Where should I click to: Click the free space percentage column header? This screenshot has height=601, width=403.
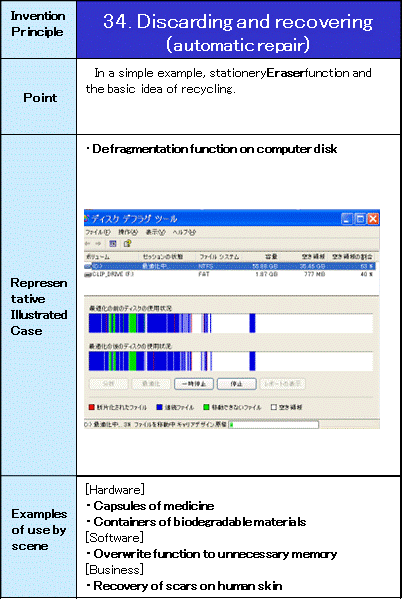[x=353, y=257]
